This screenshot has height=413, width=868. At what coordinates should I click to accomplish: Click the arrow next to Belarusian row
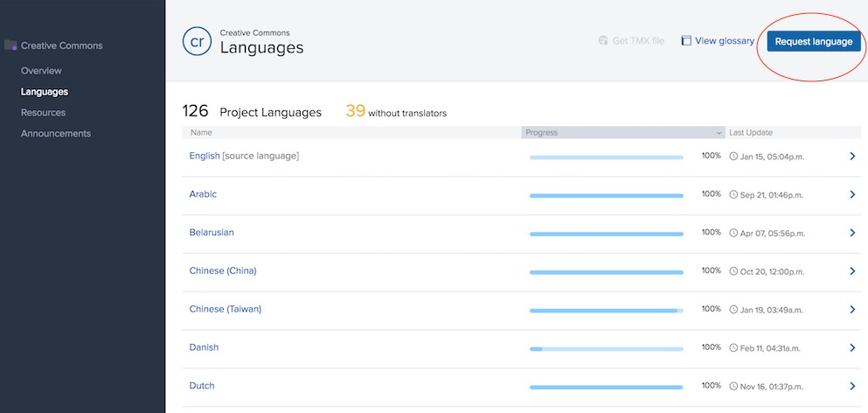[852, 233]
